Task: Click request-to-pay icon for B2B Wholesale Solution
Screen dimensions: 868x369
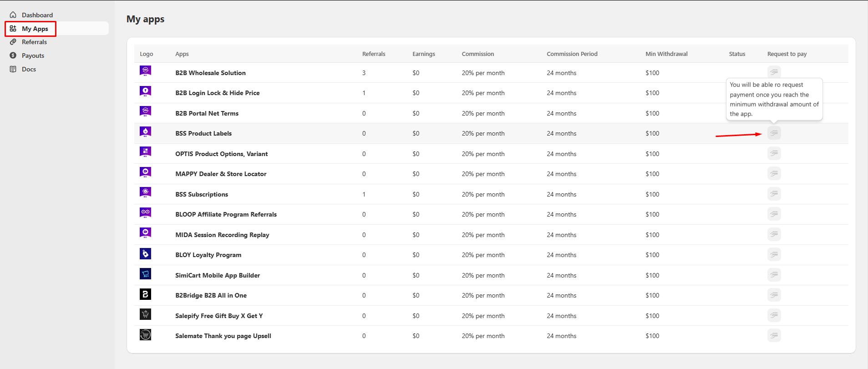Action: [774, 72]
